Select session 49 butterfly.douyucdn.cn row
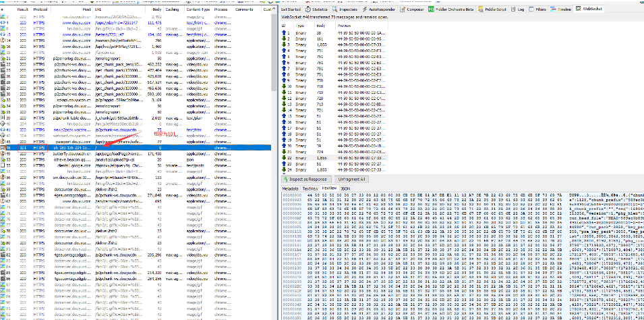644x320 pixels. tap(136, 153)
